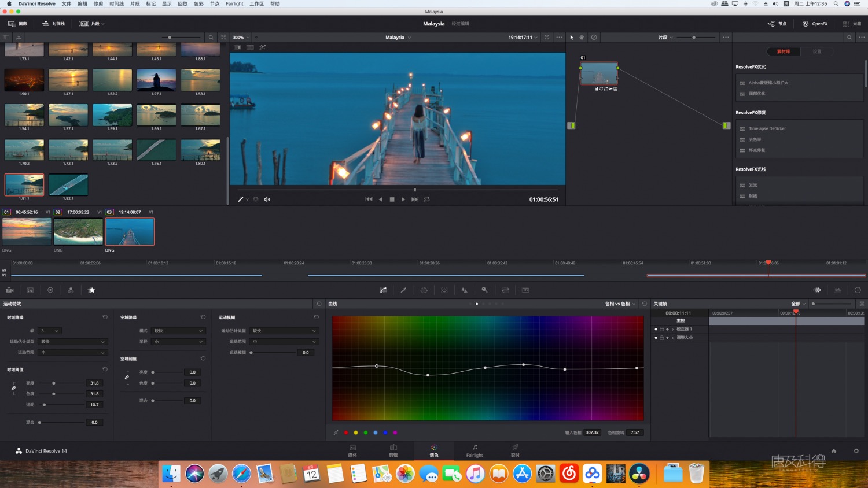Open the 3D stereoscopic palette icon
This screenshot has height=488, width=868.
tap(525, 290)
